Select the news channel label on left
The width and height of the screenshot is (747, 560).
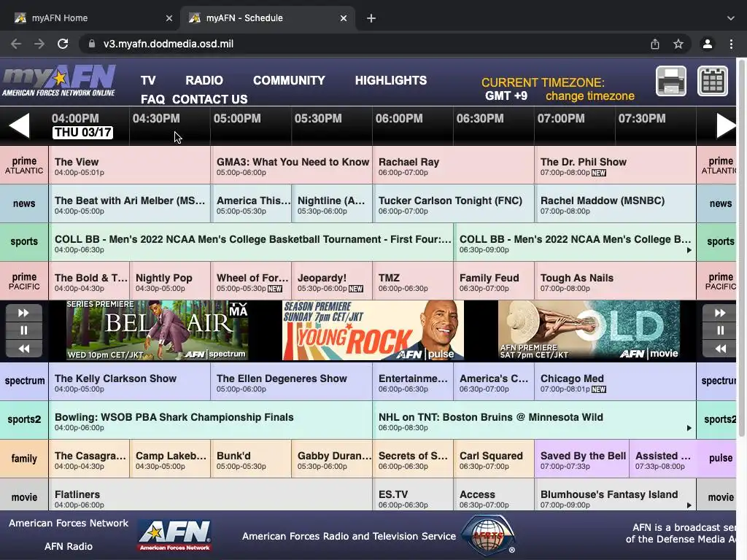click(24, 203)
